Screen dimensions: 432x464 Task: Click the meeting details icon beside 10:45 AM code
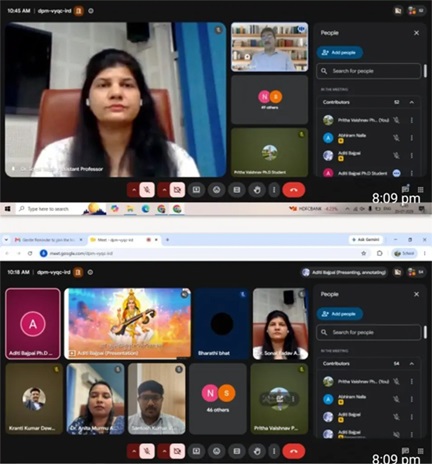(91, 11)
